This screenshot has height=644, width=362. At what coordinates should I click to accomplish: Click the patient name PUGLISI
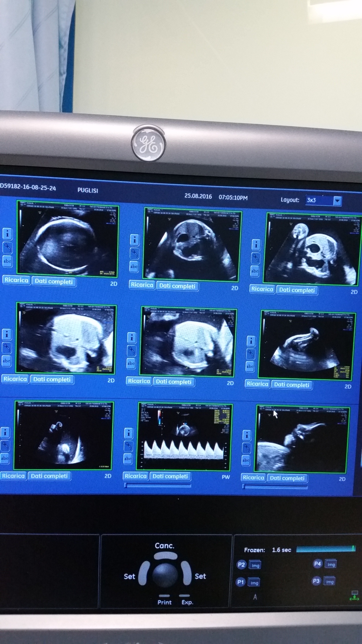point(88,190)
